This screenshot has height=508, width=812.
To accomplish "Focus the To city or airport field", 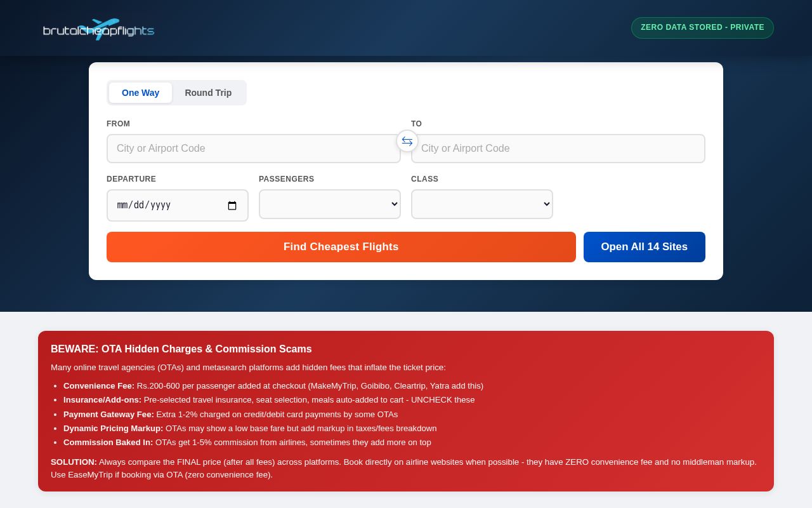I will (558, 149).
